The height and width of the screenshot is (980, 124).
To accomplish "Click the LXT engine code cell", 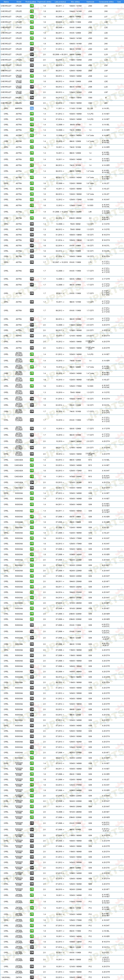I will (106, 17).
